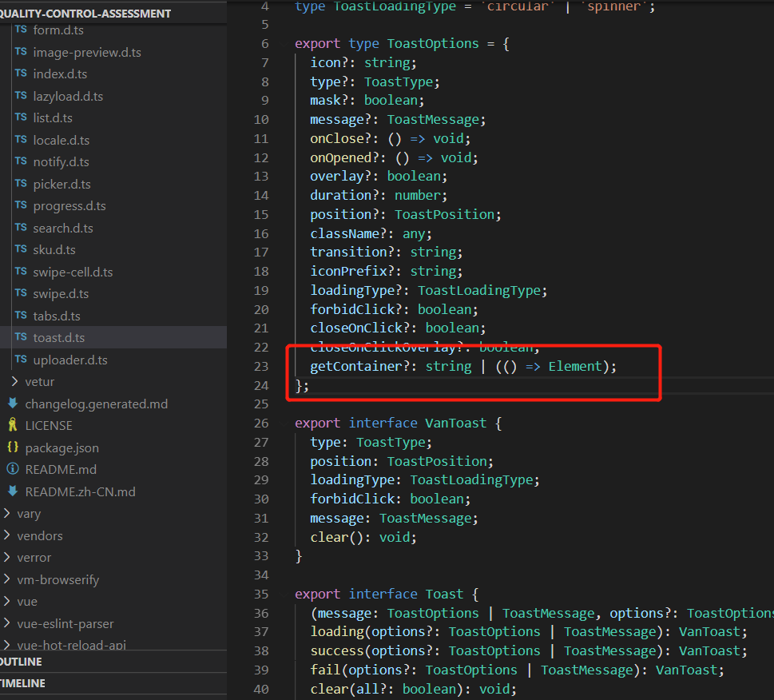Click line number 23 in the gutter
The height and width of the screenshot is (700, 774).
261,366
